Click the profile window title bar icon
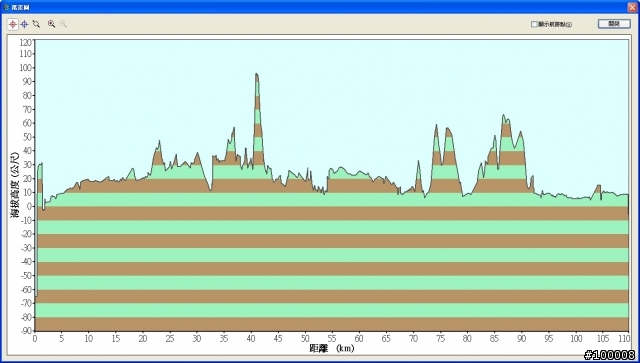Image resolution: width=640 pixels, height=363 pixels. pyautogui.click(x=6, y=7)
